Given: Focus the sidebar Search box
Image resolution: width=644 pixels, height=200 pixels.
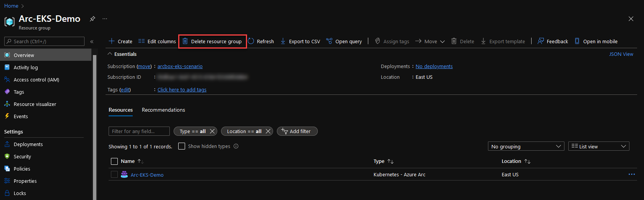Looking at the screenshot, I should click(x=44, y=41).
